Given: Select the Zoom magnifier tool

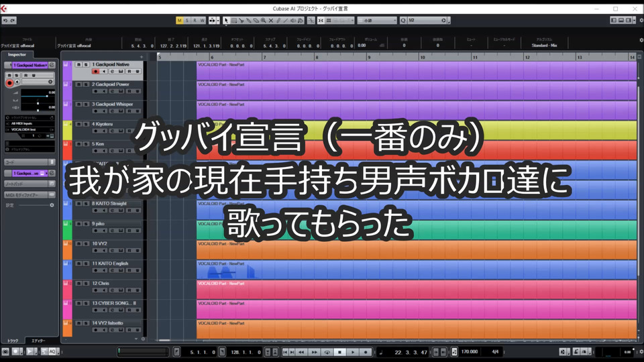Looking at the screenshot, I should [263, 21].
